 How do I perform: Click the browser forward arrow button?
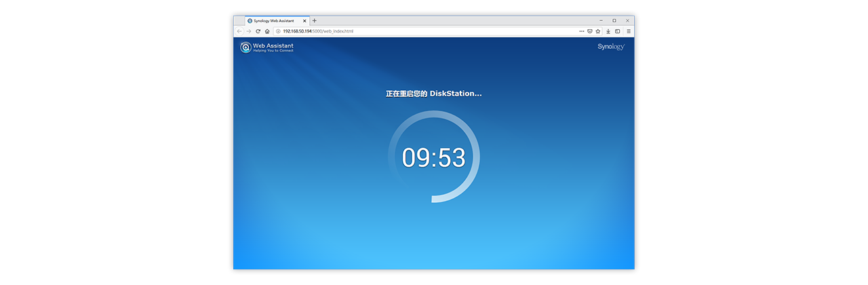[x=249, y=31]
